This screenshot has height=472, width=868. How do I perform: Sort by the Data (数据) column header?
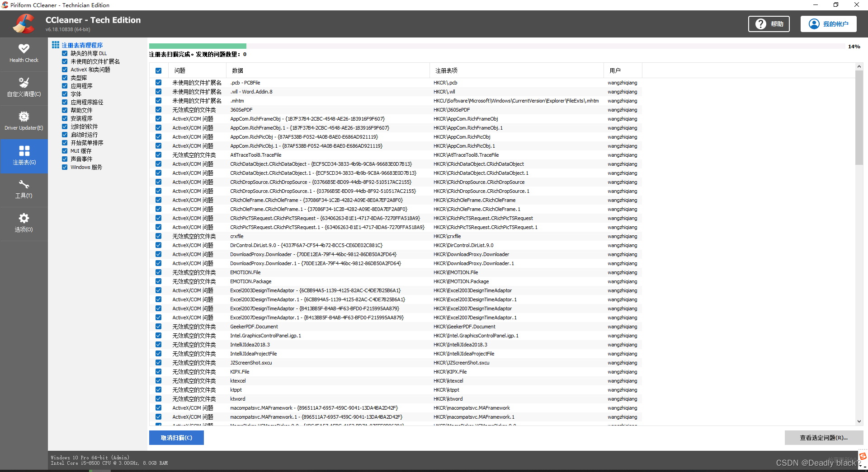point(328,70)
